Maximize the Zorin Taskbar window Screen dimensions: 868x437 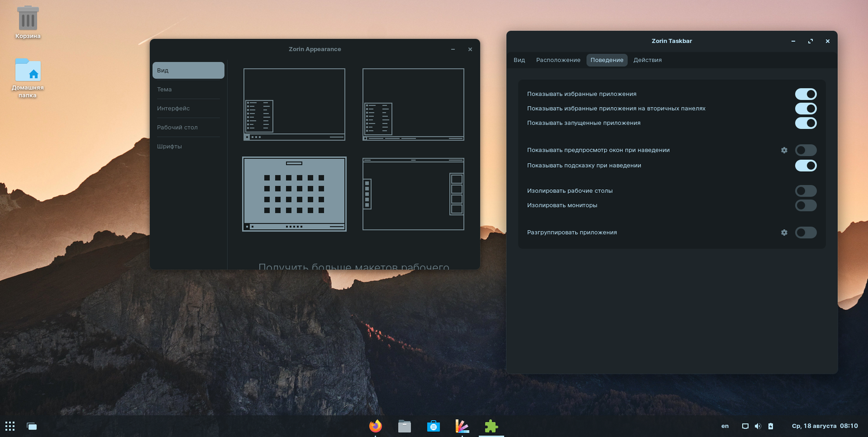[x=811, y=41]
